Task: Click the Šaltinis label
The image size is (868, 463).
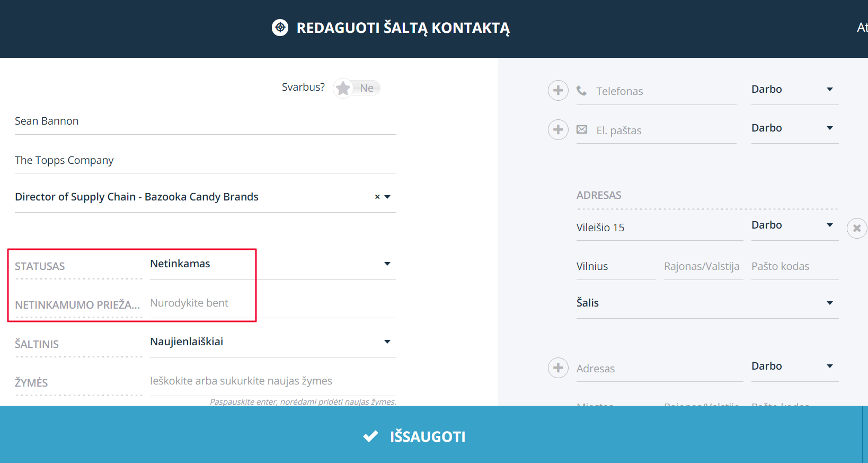Action: [x=37, y=344]
